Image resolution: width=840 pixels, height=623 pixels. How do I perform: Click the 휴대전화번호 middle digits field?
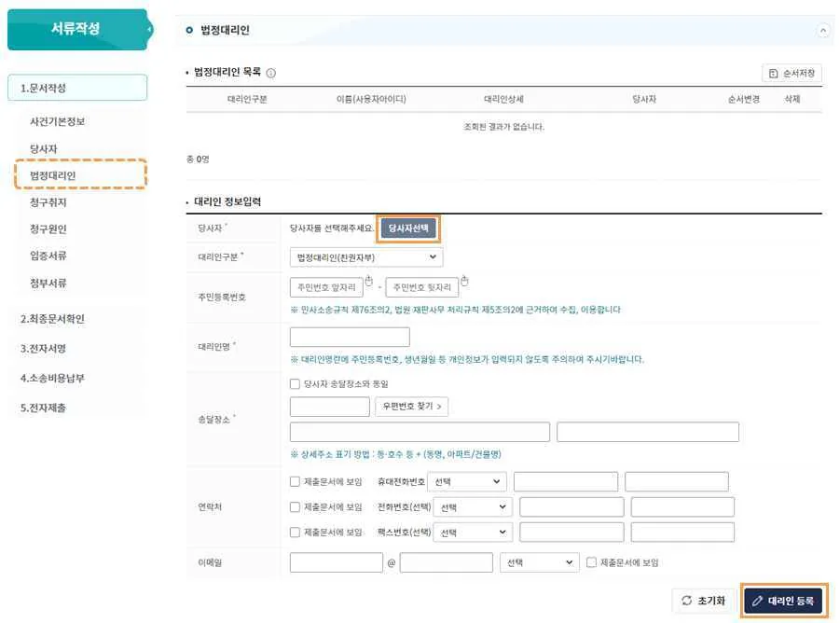click(x=566, y=481)
